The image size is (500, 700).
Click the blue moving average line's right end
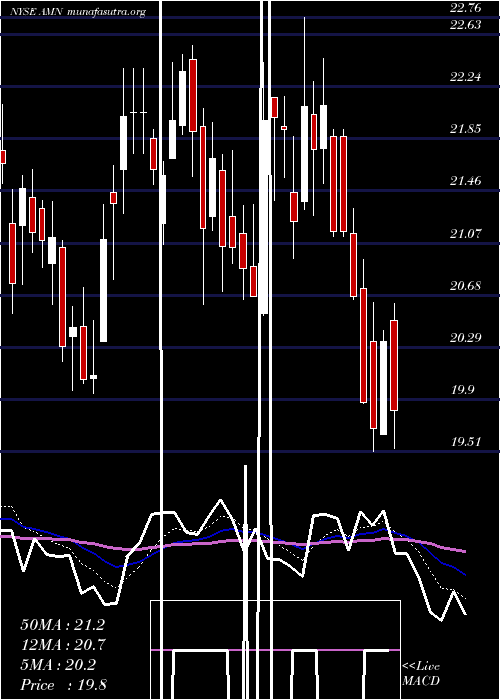463,574
